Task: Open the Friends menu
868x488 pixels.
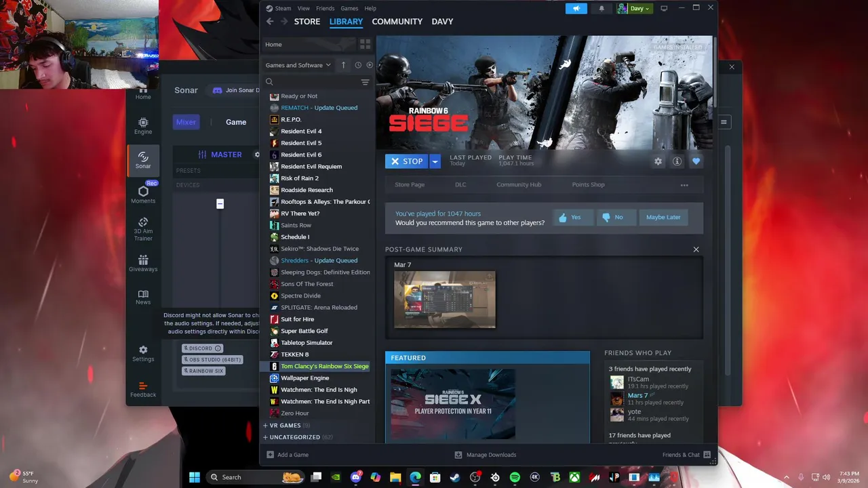Action: point(325,8)
